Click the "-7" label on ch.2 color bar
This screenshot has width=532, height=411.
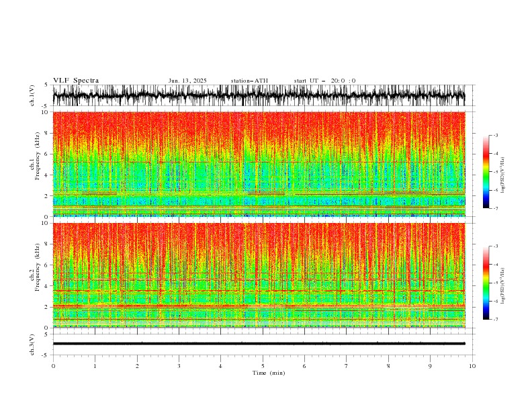495,319
